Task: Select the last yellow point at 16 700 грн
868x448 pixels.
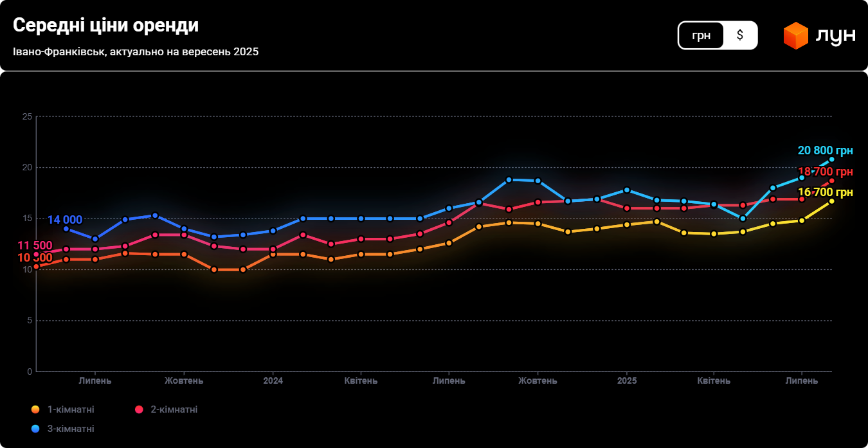Action: pos(831,201)
